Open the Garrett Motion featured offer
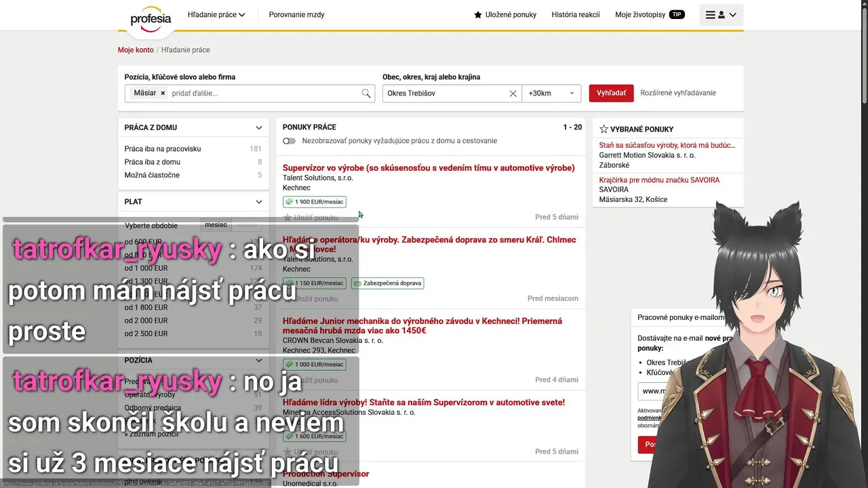Image resolution: width=868 pixels, height=488 pixels. click(667, 145)
